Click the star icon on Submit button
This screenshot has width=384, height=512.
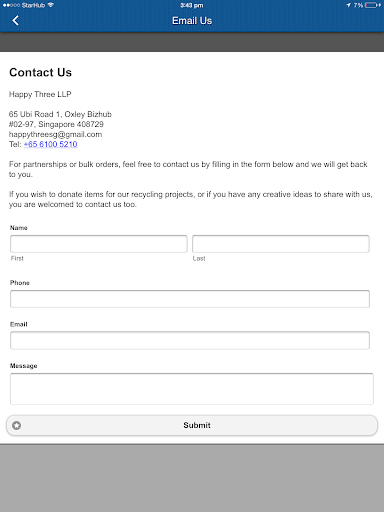[x=16, y=425]
